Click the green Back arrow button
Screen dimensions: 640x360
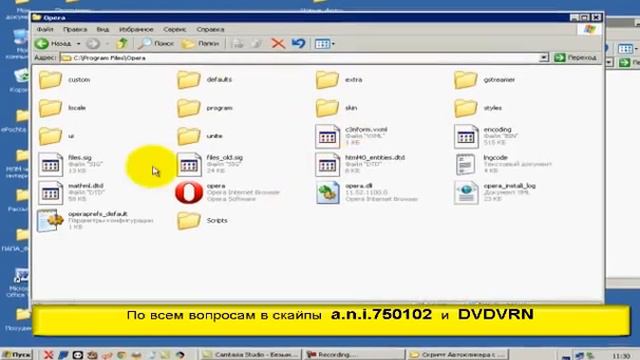tap(41, 43)
